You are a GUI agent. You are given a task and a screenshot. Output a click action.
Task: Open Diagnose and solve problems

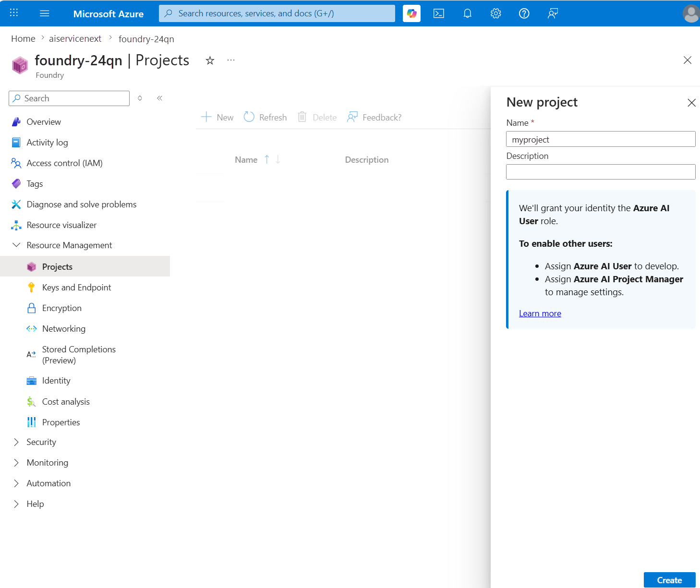point(81,204)
